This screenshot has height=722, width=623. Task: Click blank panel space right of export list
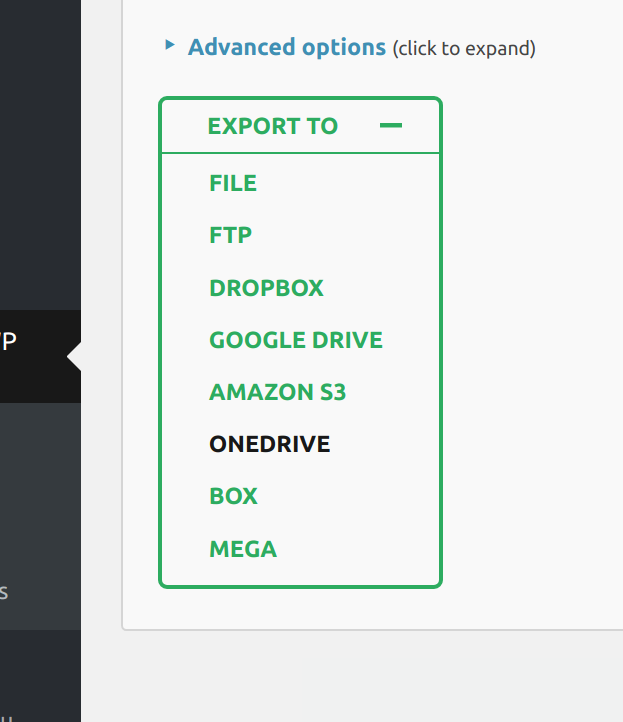(x=530, y=350)
